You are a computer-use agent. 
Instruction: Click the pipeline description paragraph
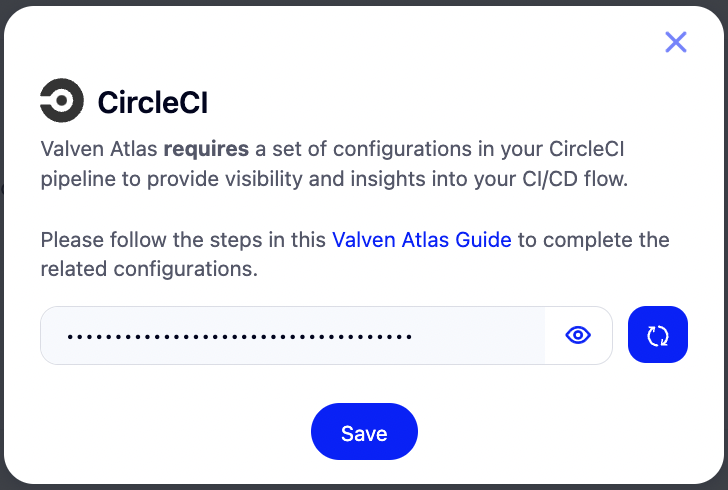click(334, 164)
